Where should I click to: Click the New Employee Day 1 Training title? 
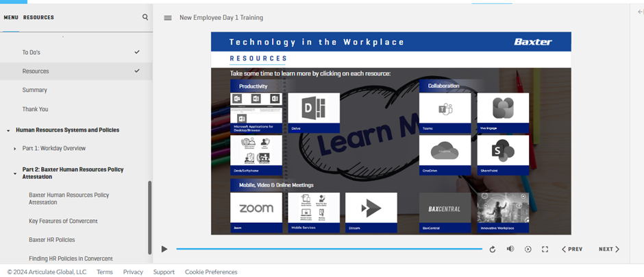[221, 18]
